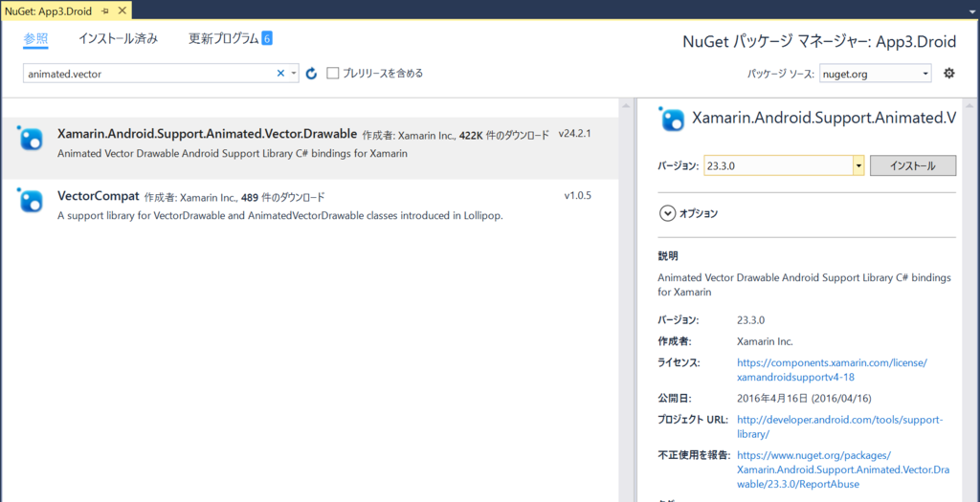Switch to the 更新プログラム tab
This screenshot has height=502, width=980.
pos(224,38)
